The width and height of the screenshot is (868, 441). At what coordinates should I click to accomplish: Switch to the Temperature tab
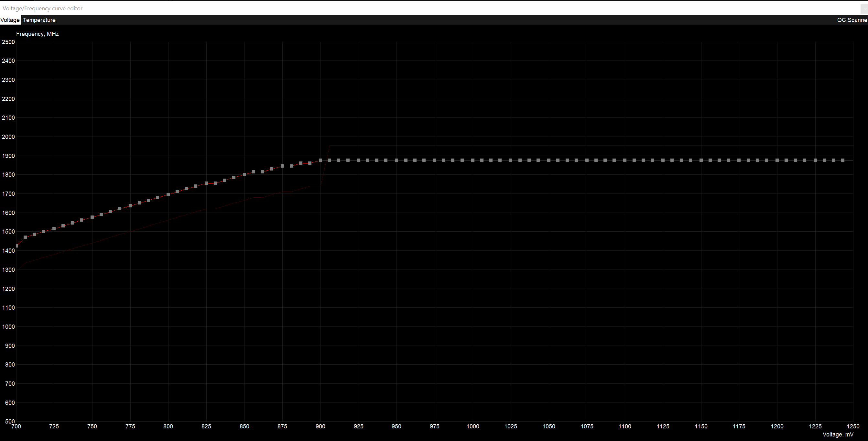coord(39,20)
